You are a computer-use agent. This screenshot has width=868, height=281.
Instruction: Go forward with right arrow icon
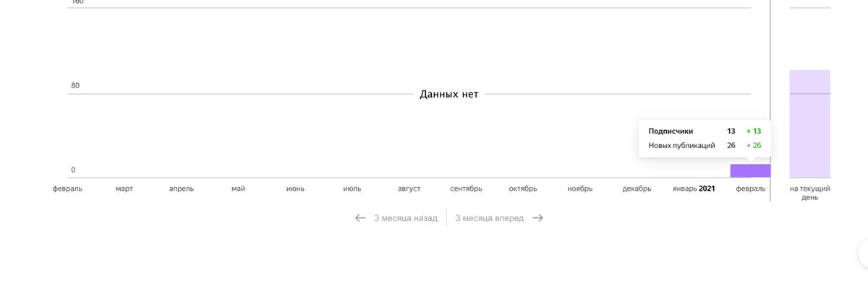[x=537, y=218]
